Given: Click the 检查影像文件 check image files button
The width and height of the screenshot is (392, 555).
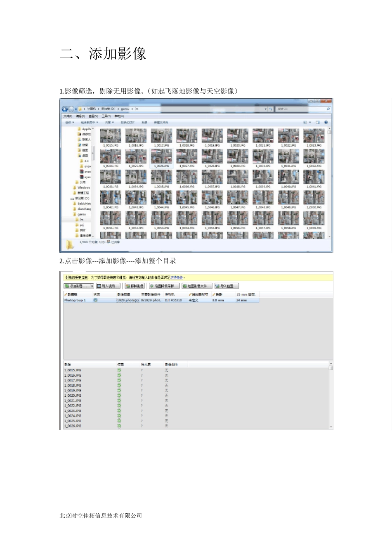Looking at the screenshot, I should pos(197,286).
